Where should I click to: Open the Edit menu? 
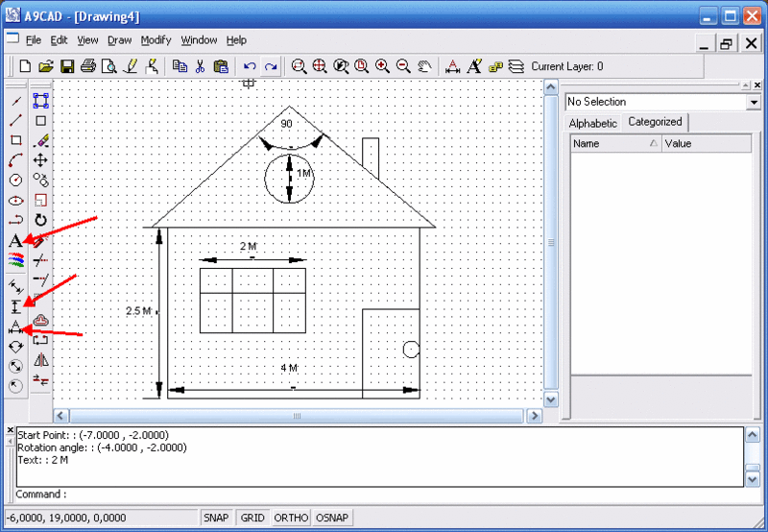59,40
